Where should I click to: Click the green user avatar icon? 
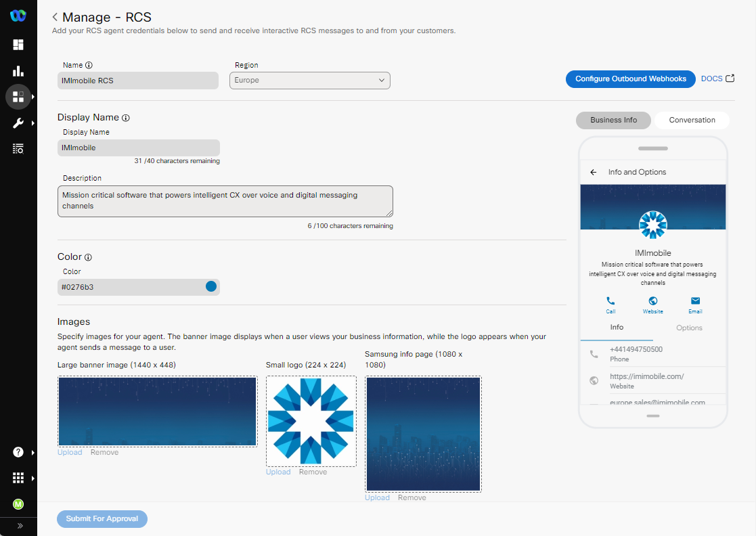click(18, 504)
